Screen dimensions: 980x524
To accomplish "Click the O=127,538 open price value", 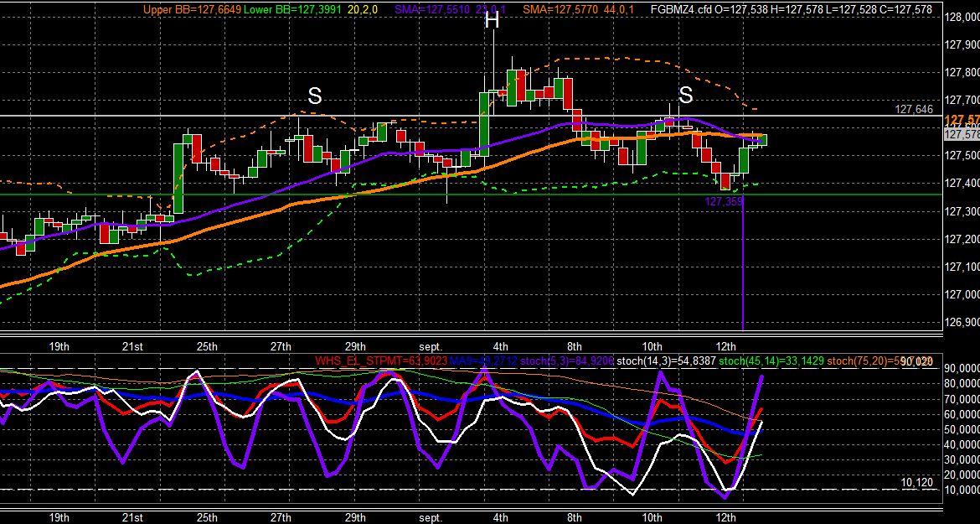I will [x=740, y=9].
